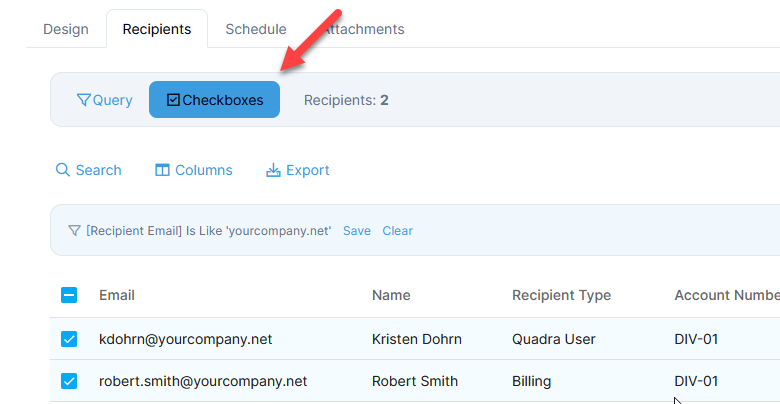Switch to the Schedule tab
This screenshot has height=404, width=780.
coord(255,29)
